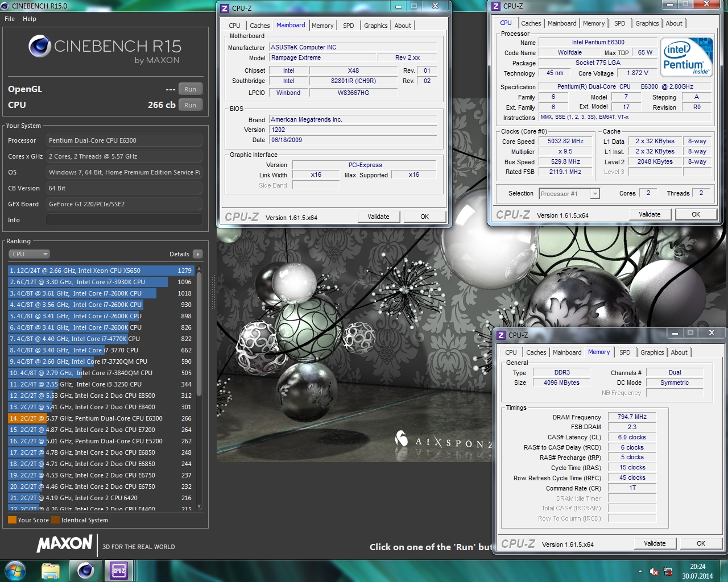Open the Windows Start orb

(15, 571)
